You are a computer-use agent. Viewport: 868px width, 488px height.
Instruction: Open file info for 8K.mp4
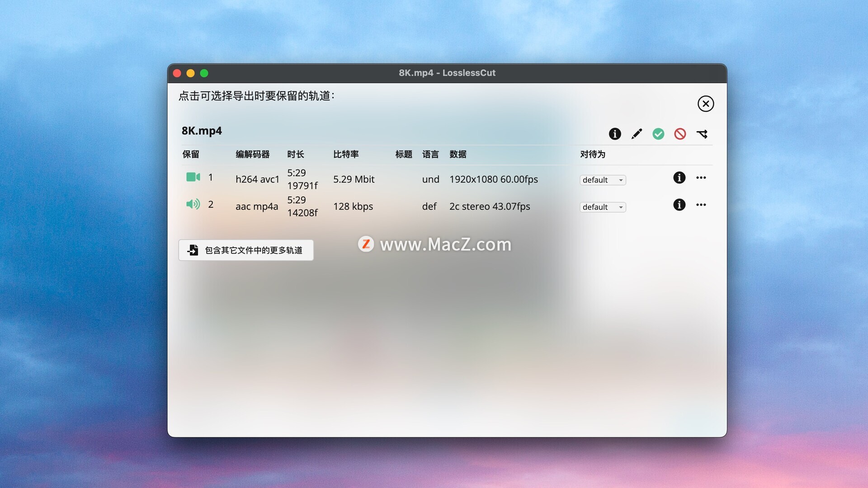tap(615, 134)
